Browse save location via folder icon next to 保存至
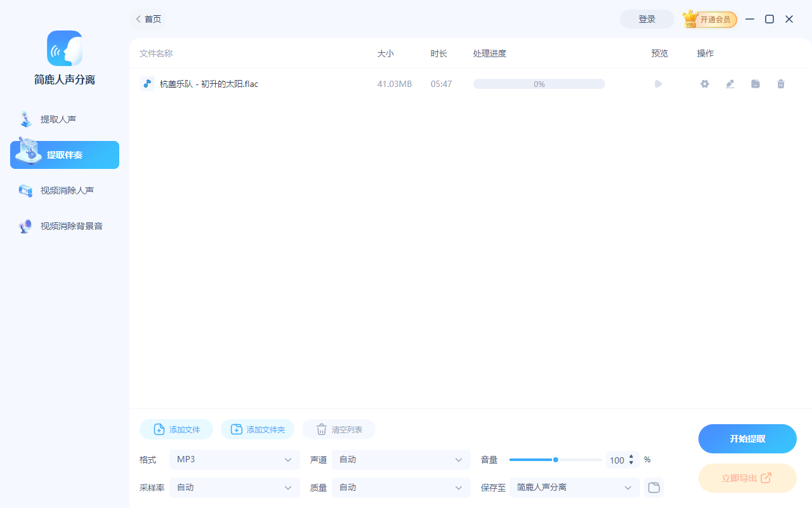The width and height of the screenshot is (812, 508). pyautogui.click(x=653, y=487)
